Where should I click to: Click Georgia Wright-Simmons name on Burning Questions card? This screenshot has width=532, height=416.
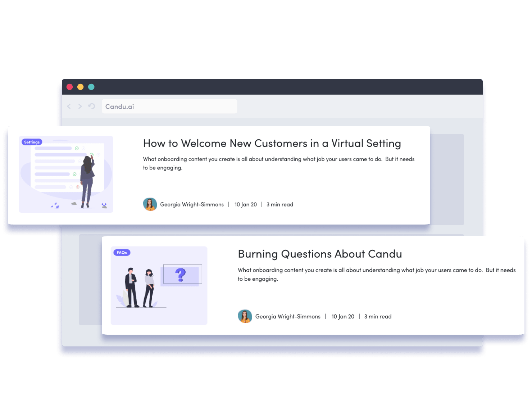pyautogui.click(x=288, y=317)
